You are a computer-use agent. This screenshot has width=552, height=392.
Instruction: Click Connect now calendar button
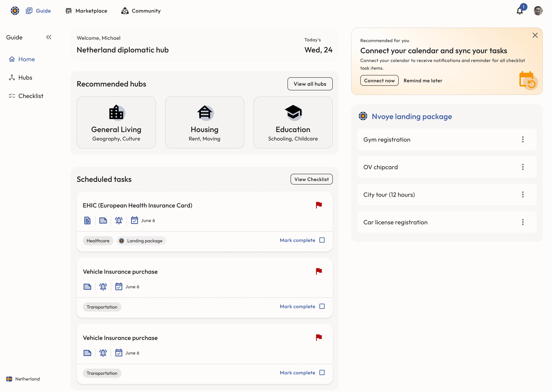379,80
